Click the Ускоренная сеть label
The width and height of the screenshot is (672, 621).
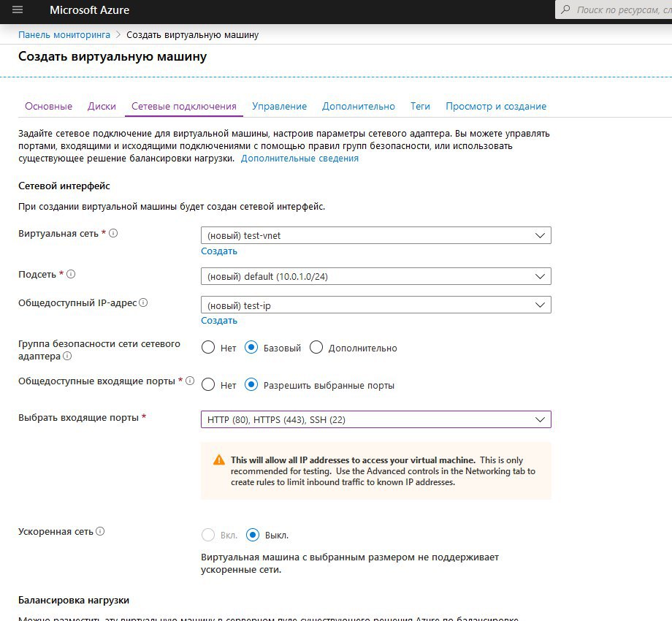[x=56, y=531]
